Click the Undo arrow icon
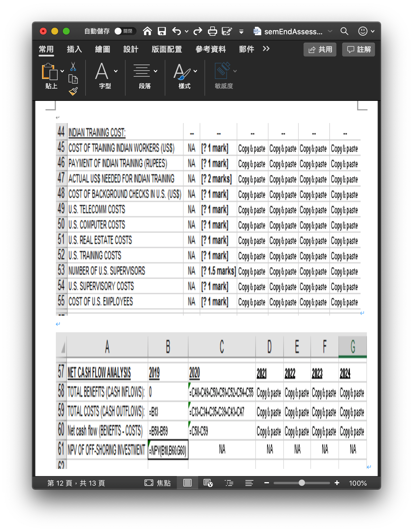Image resolution: width=413 pixels, height=532 pixels. (x=177, y=31)
